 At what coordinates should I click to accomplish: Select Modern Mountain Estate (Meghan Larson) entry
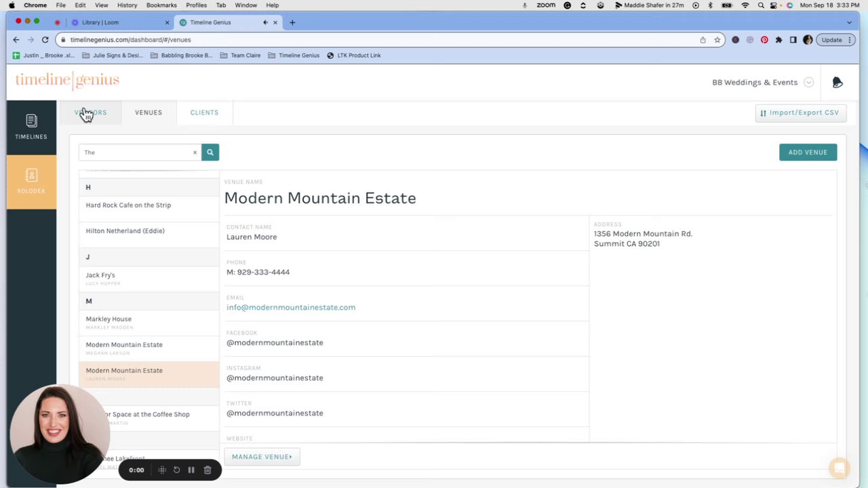(149, 348)
